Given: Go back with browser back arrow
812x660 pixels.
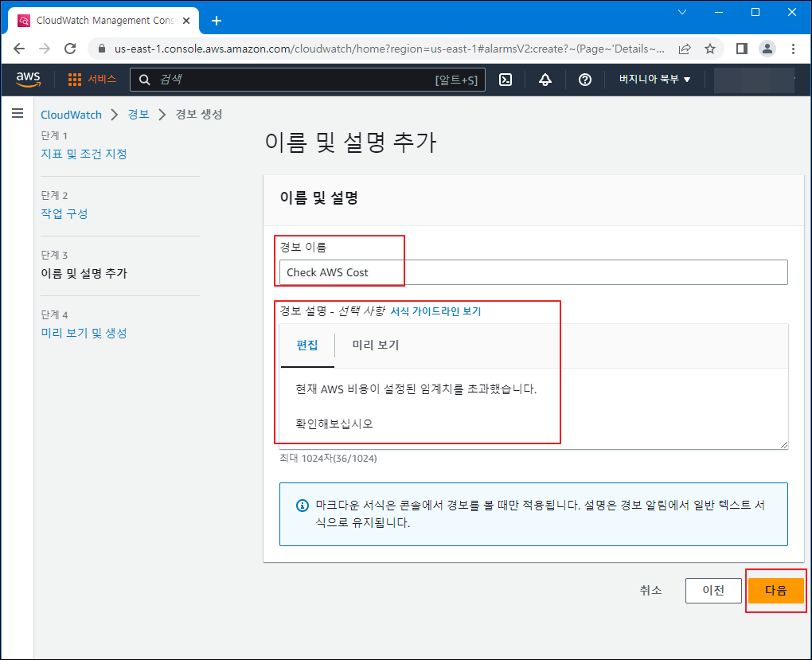Looking at the screenshot, I should (x=19, y=49).
